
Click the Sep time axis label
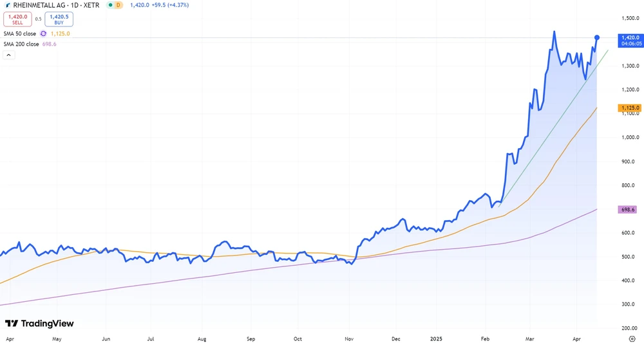[x=251, y=339]
